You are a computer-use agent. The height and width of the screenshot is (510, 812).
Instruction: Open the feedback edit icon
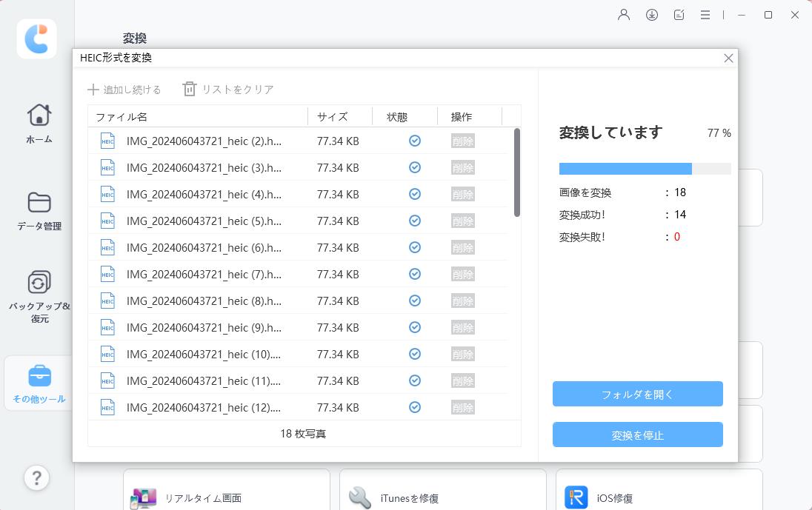click(x=679, y=14)
